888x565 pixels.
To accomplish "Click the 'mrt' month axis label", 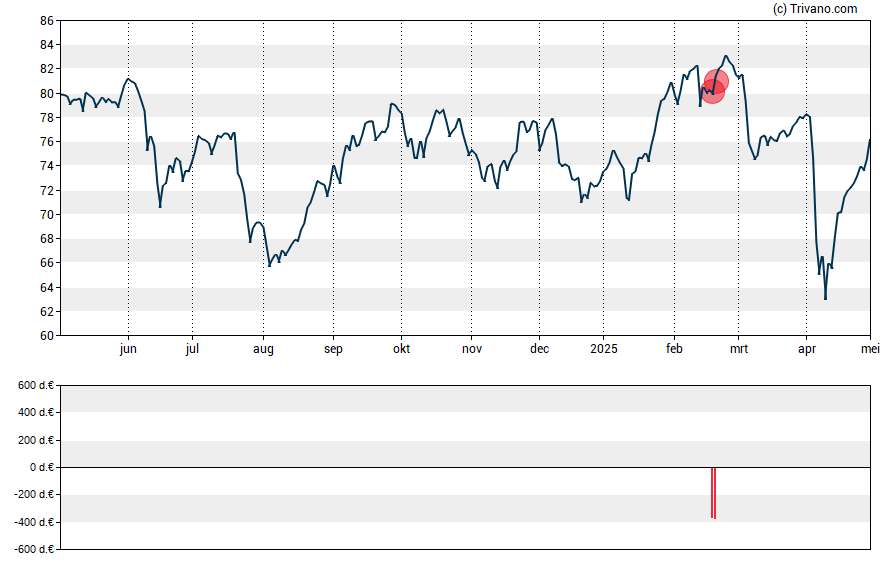I will (x=738, y=349).
